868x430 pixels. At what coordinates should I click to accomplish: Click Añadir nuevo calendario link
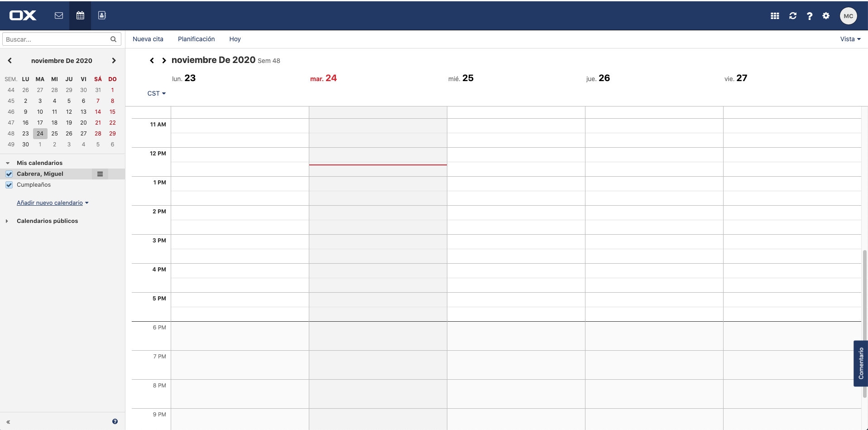click(x=50, y=203)
